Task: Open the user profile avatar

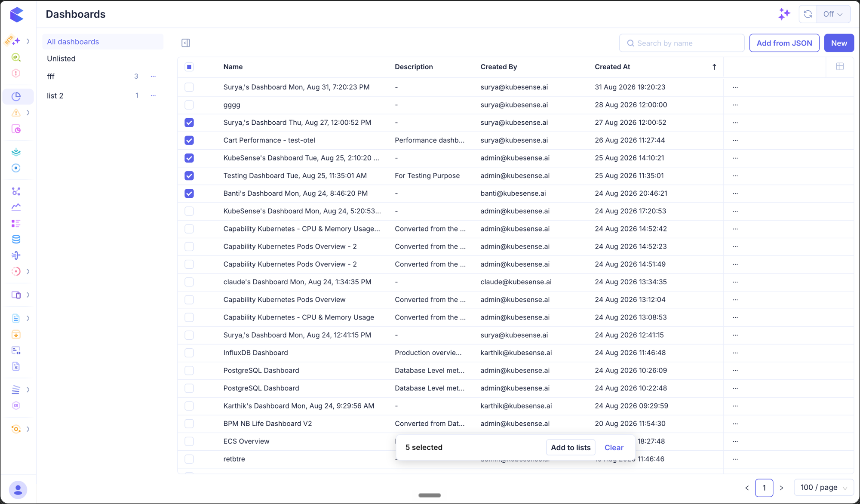Action: [18, 490]
